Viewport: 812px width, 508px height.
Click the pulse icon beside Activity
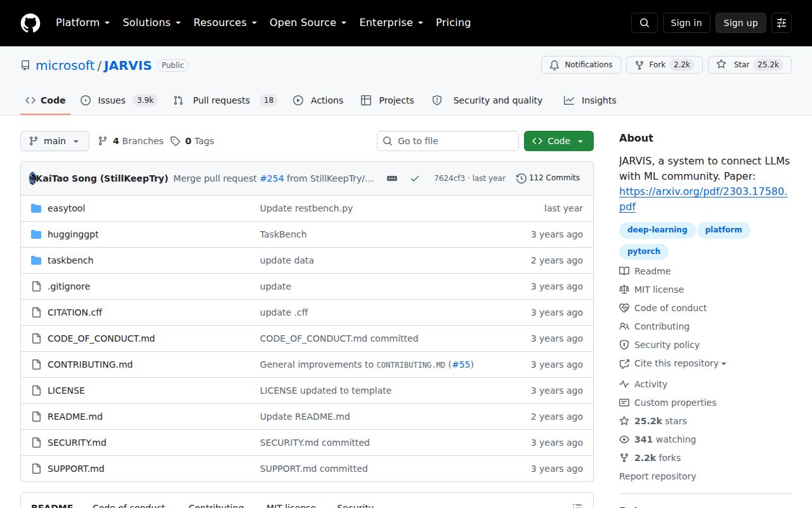pyautogui.click(x=624, y=384)
